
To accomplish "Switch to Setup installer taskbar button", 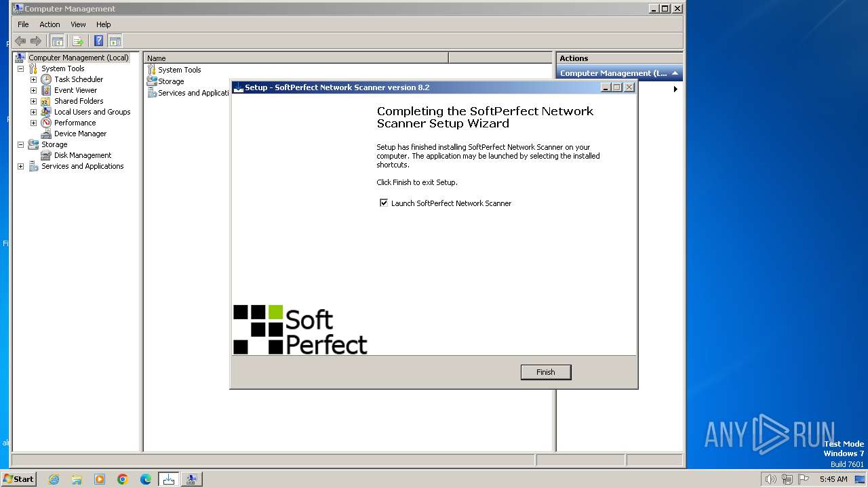I will (168, 479).
